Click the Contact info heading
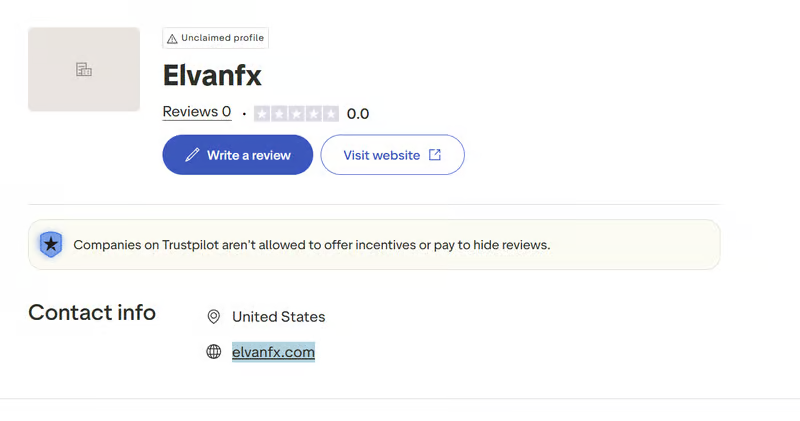Viewport: 800px width, 421px height. [x=92, y=312]
